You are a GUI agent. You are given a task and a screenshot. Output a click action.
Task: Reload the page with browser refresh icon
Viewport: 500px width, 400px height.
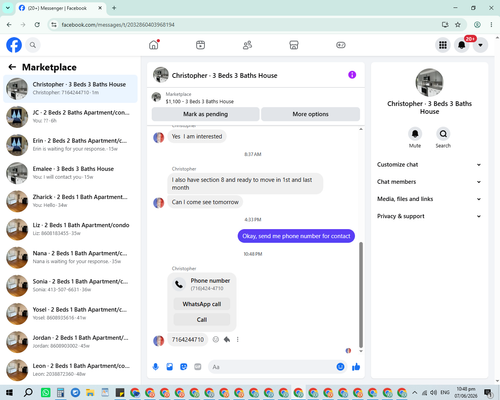point(37,25)
